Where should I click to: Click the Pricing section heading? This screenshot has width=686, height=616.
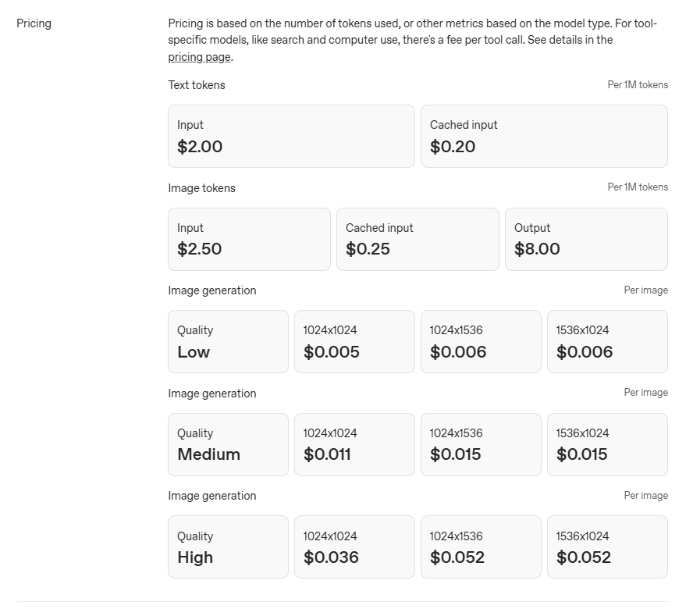pos(34,23)
